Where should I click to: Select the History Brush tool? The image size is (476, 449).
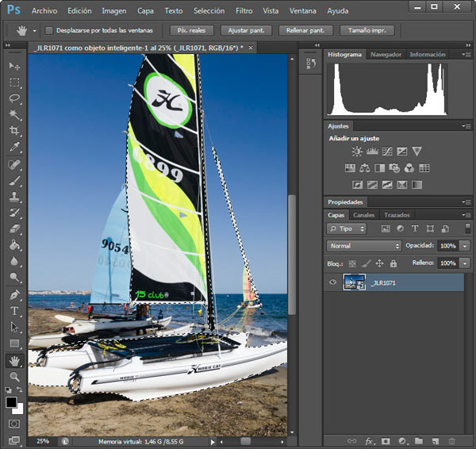[x=14, y=213]
